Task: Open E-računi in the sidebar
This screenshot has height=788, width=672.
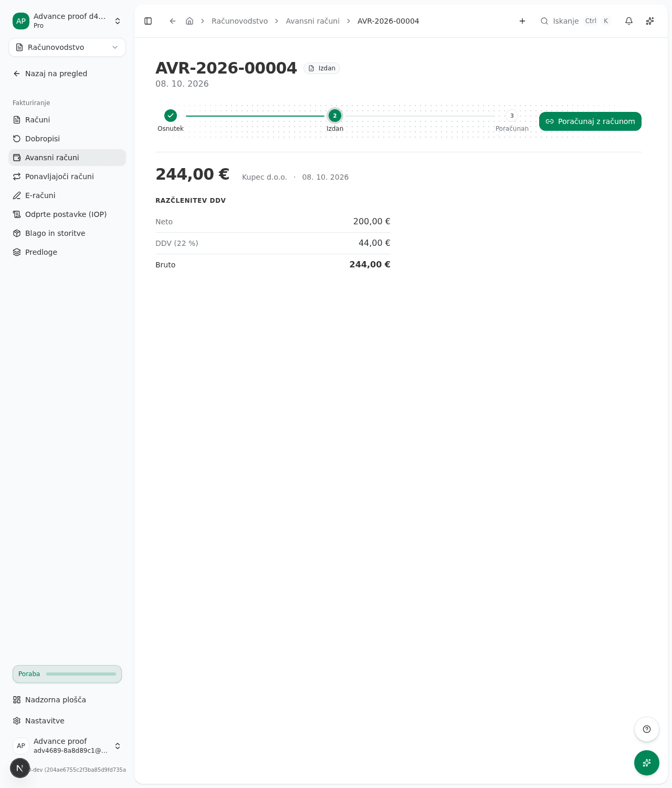Action: (67, 195)
